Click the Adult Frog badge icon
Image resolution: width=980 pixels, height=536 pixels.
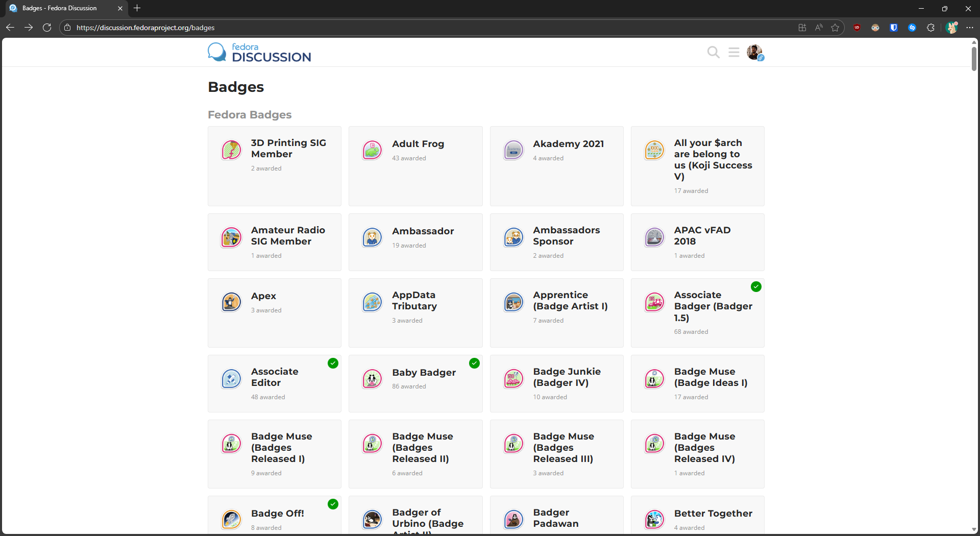pyautogui.click(x=372, y=150)
